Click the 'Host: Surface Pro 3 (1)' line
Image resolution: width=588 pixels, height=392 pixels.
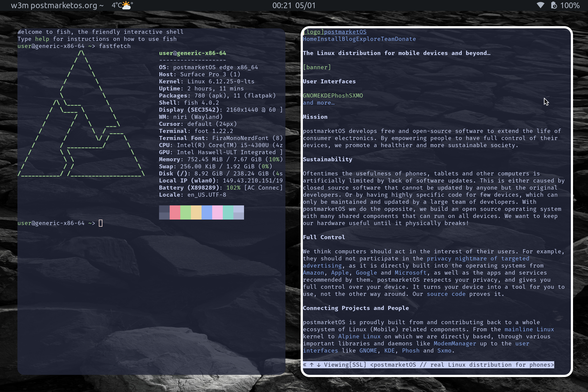[x=200, y=74]
